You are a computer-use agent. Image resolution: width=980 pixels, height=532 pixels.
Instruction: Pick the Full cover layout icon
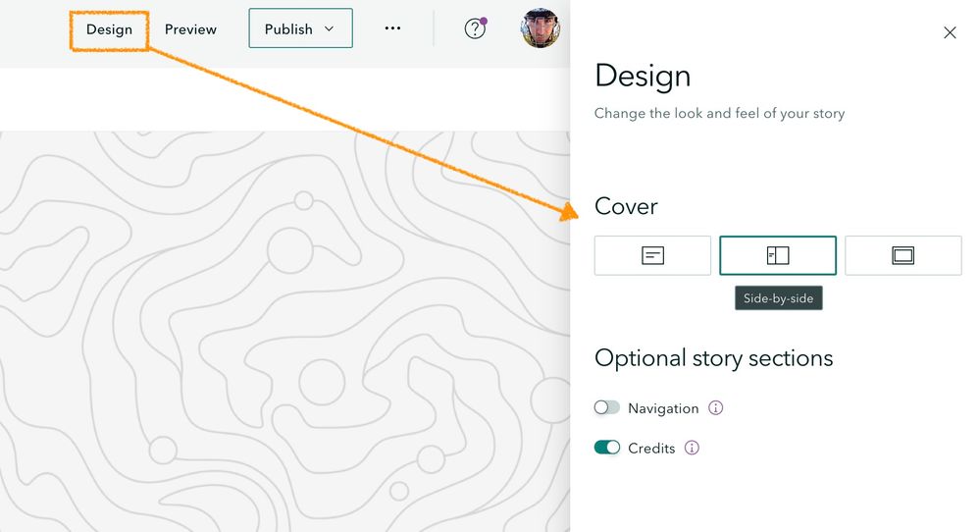tap(903, 255)
